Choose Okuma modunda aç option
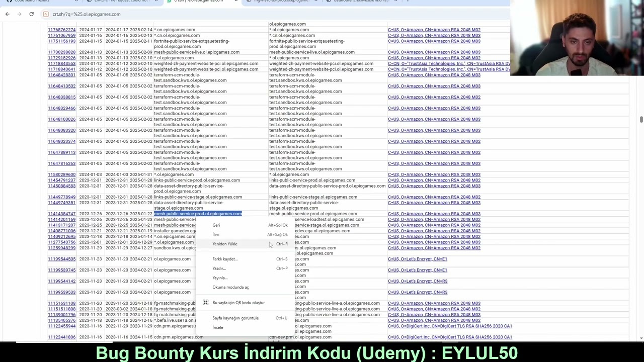 click(x=230, y=288)
